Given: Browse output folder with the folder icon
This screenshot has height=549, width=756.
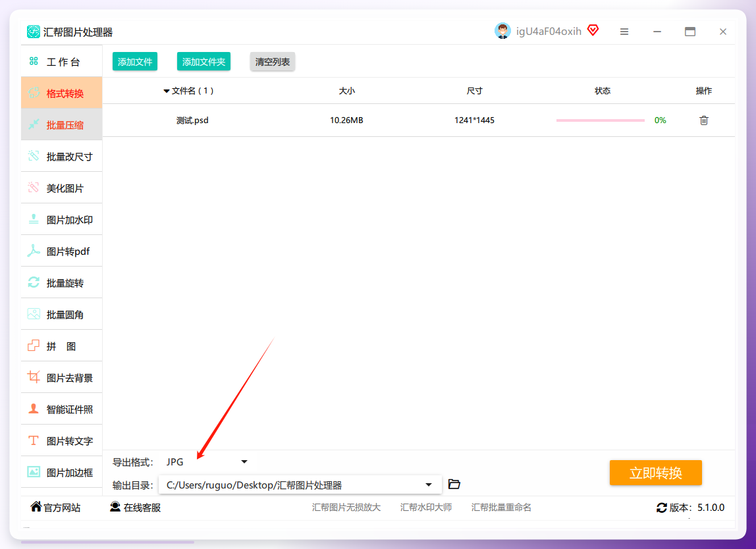Looking at the screenshot, I should tap(454, 484).
